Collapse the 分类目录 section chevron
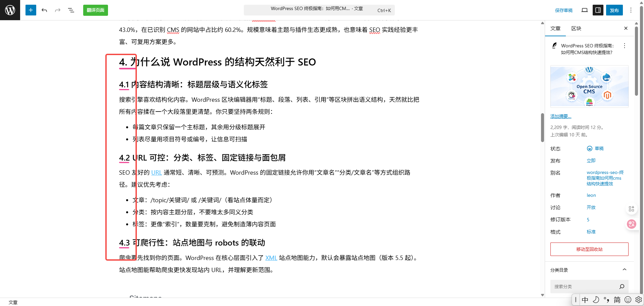This screenshot has height=306, width=644. point(625,269)
